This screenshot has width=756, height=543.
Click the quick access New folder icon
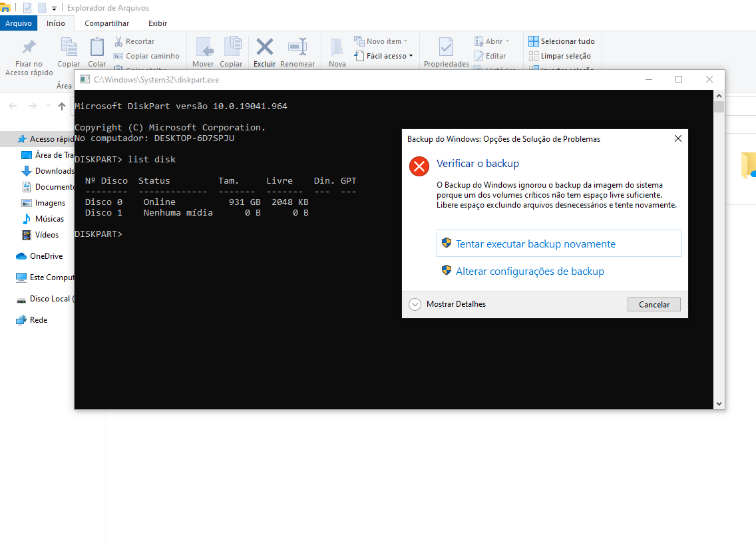click(x=43, y=8)
